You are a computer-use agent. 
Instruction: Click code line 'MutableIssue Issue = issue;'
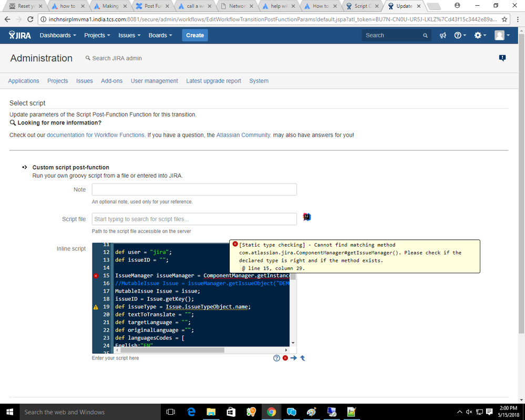click(157, 291)
